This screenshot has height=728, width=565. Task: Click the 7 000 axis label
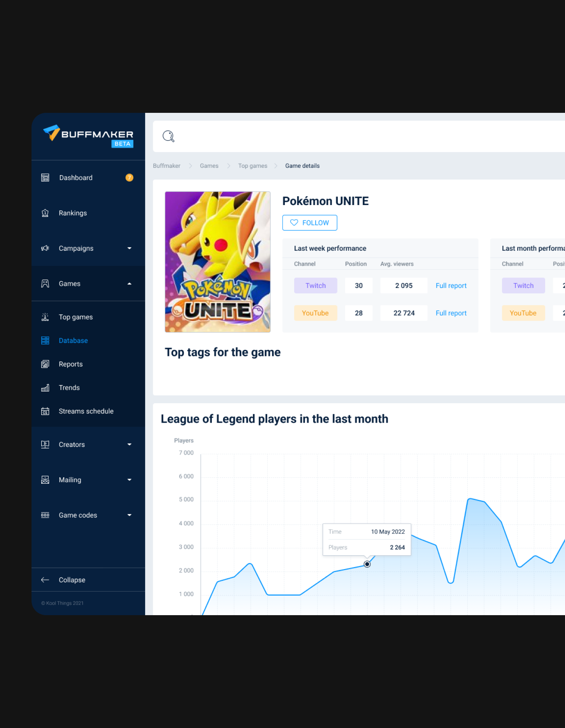click(x=186, y=453)
